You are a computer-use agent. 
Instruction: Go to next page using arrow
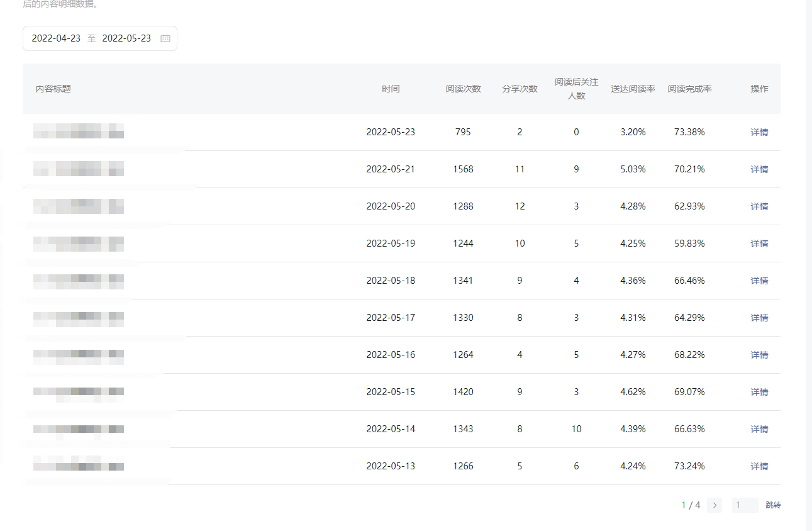(715, 505)
